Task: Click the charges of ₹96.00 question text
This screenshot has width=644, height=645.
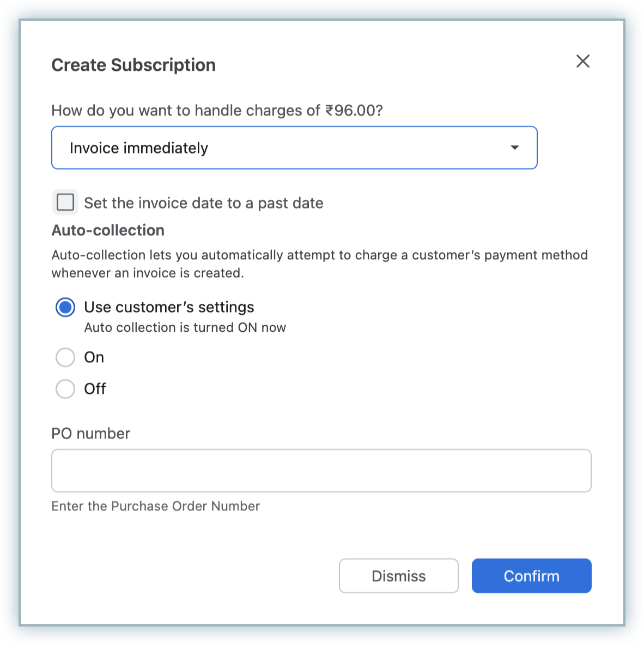Action: (x=217, y=111)
